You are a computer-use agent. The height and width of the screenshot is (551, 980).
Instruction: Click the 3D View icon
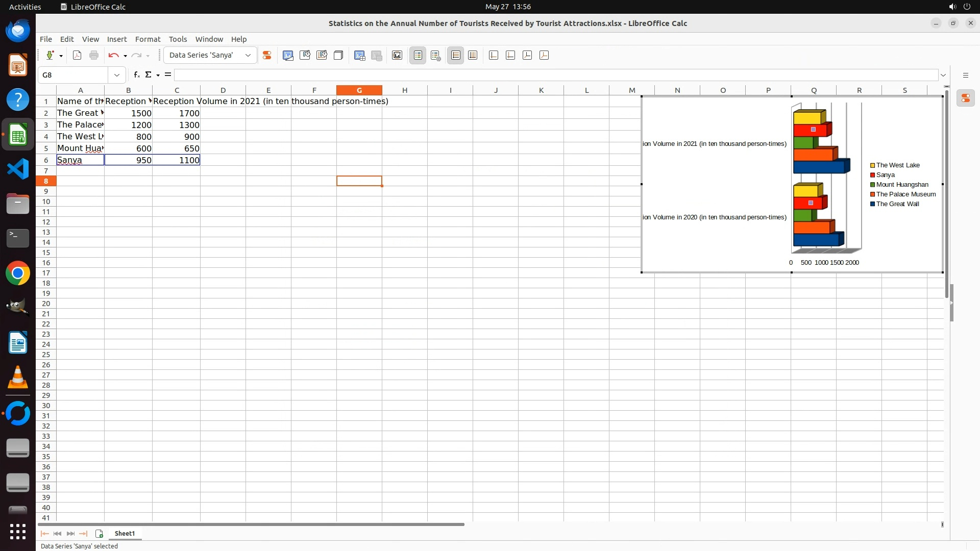(338, 55)
